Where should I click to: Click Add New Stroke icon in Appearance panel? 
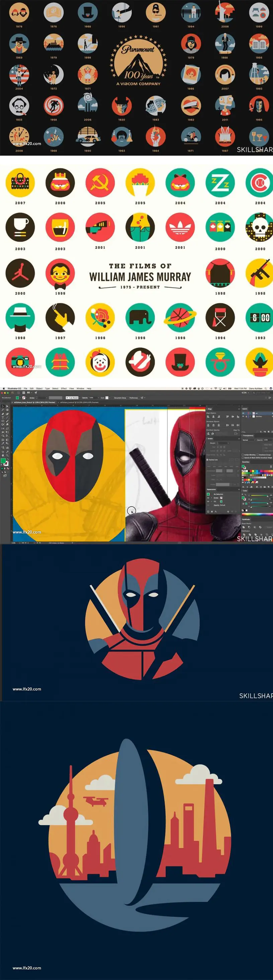[208, 512]
